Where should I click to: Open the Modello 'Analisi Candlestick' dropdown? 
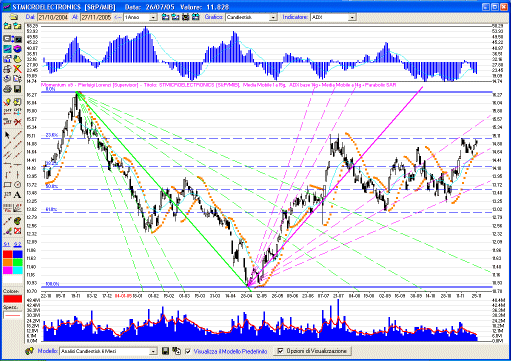(x=153, y=351)
